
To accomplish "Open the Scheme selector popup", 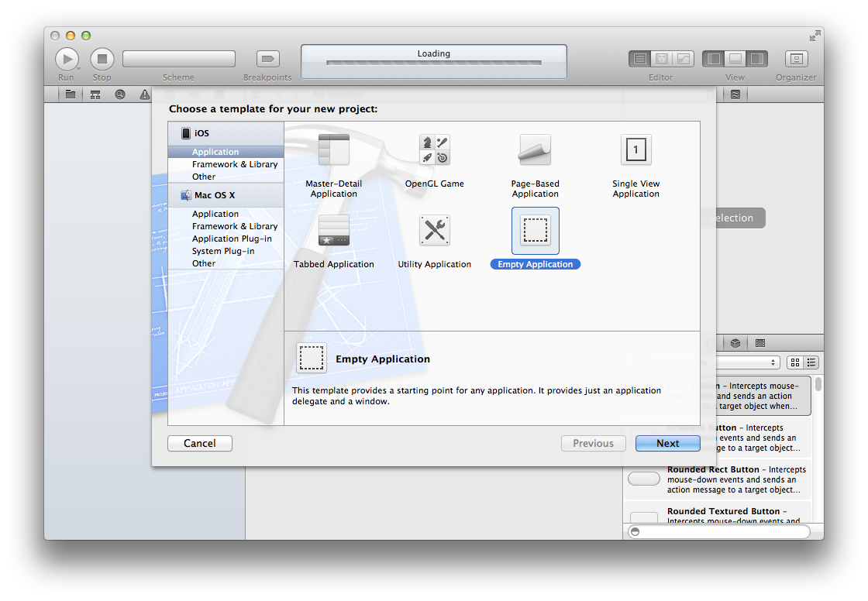I will point(179,59).
